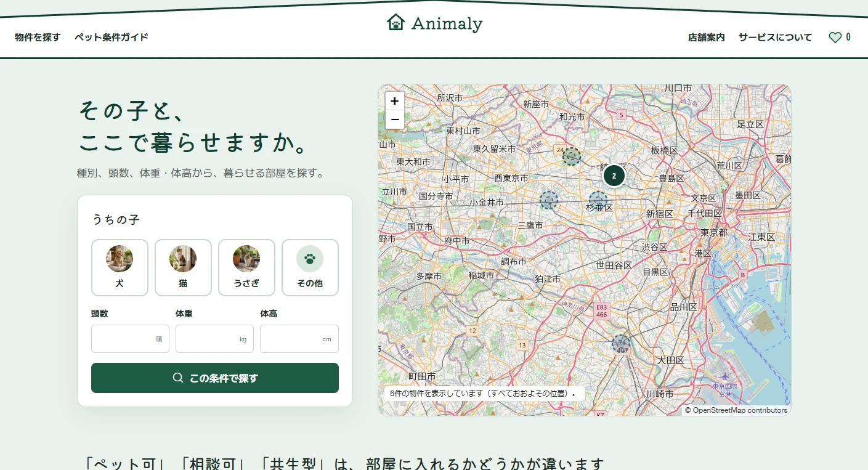Select the green dashed marker below 和光市
The image size is (868, 470).
click(x=572, y=156)
